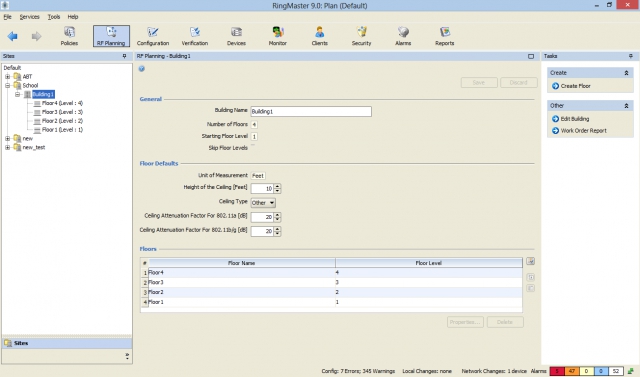This screenshot has width=640, height=377.
Task: Open the Verification toolbar section
Action: click(195, 36)
